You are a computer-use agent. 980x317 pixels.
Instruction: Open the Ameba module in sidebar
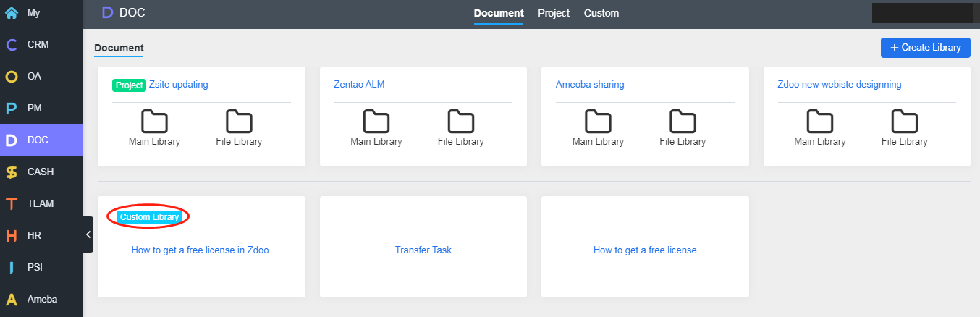[x=41, y=300]
